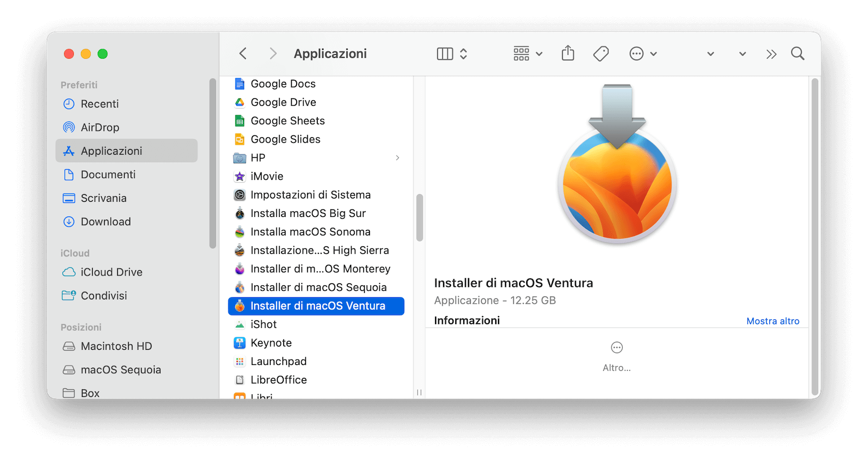The width and height of the screenshot is (868, 461).
Task: Click the sidebar scrollbar thumb
Action: coord(213,163)
